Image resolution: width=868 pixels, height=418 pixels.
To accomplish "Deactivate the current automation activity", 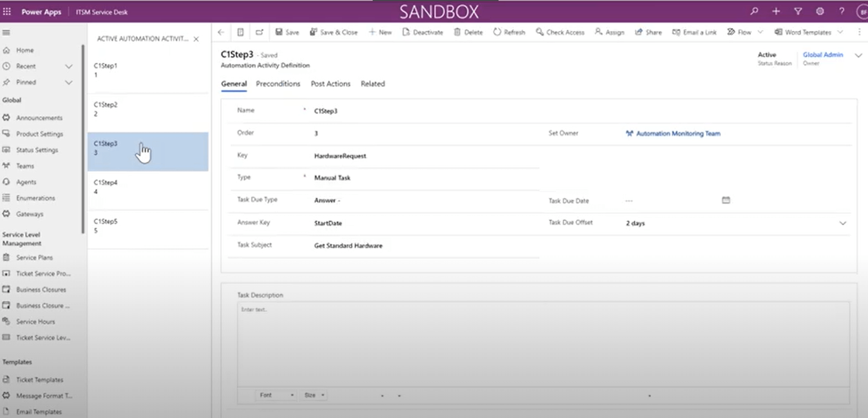I will tap(423, 32).
